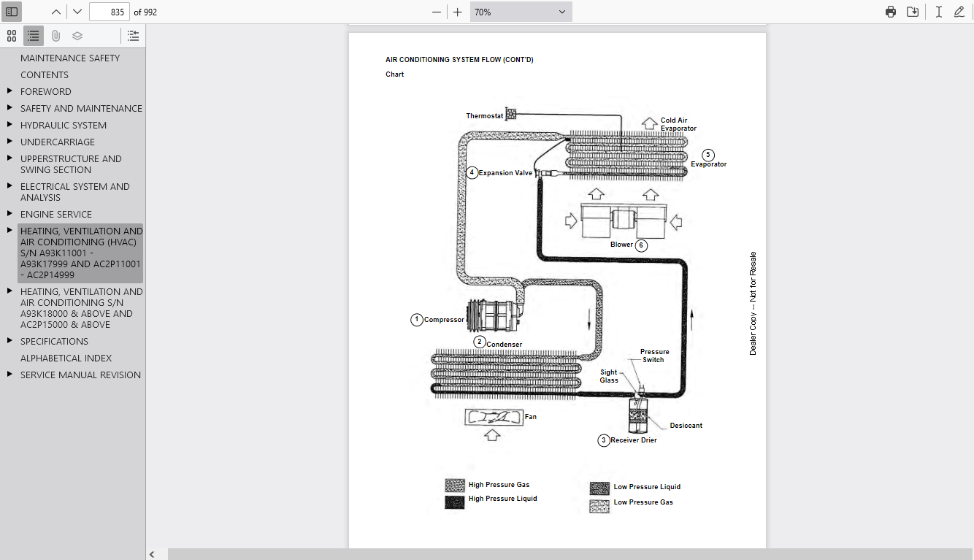This screenshot has width=974, height=560.
Task: Go to next page arrow
Action: pyautogui.click(x=77, y=12)
